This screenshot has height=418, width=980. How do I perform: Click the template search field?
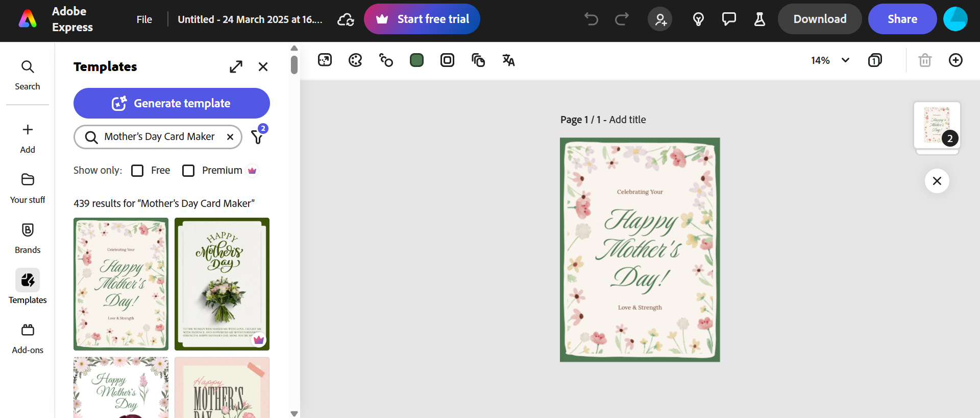(158, 137)
